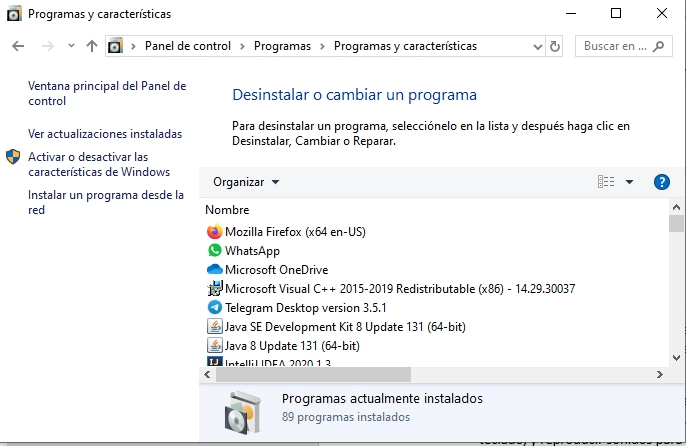Select Telegram Desktop version 3.5.1
The image size is (686, 446).
[306, 308]
